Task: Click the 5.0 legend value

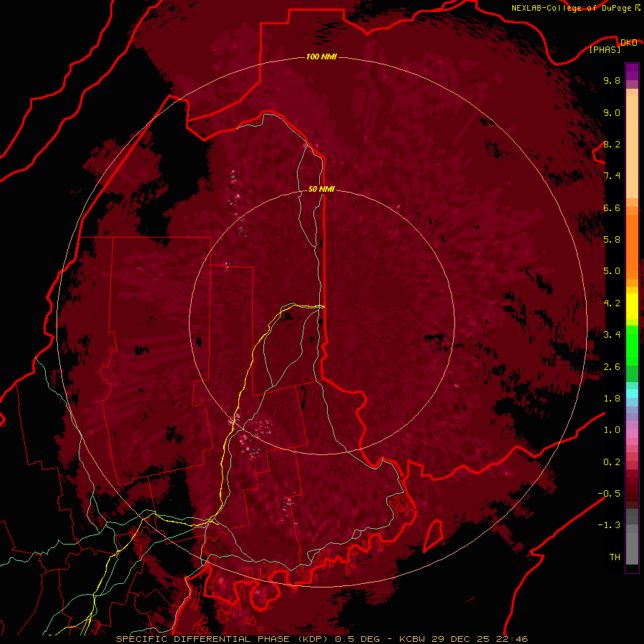Action: [612, 271]
